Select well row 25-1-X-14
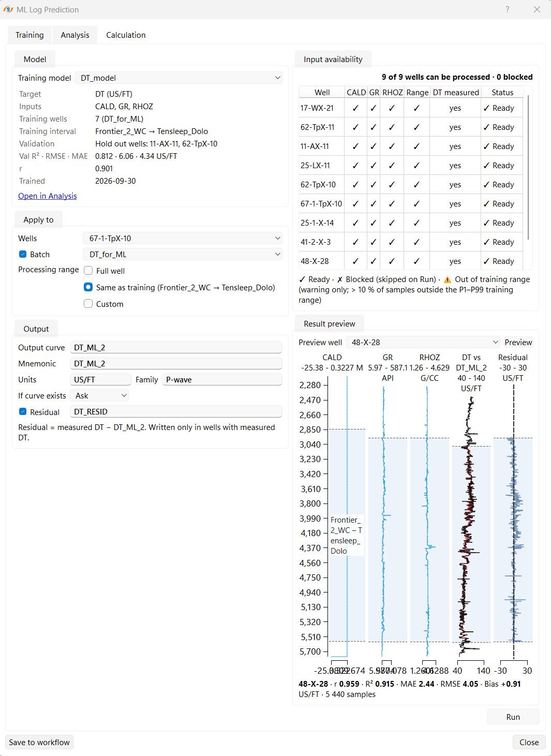 point(411,223)
